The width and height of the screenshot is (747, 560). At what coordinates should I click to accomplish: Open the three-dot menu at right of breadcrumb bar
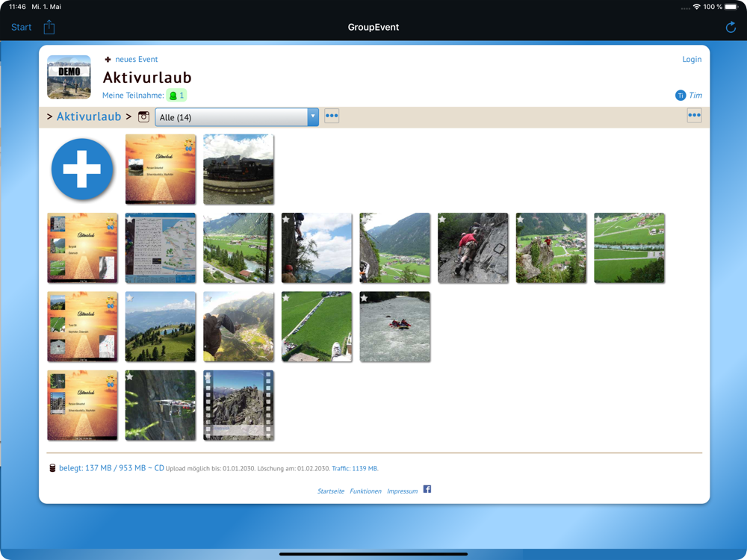click(694, 115)
